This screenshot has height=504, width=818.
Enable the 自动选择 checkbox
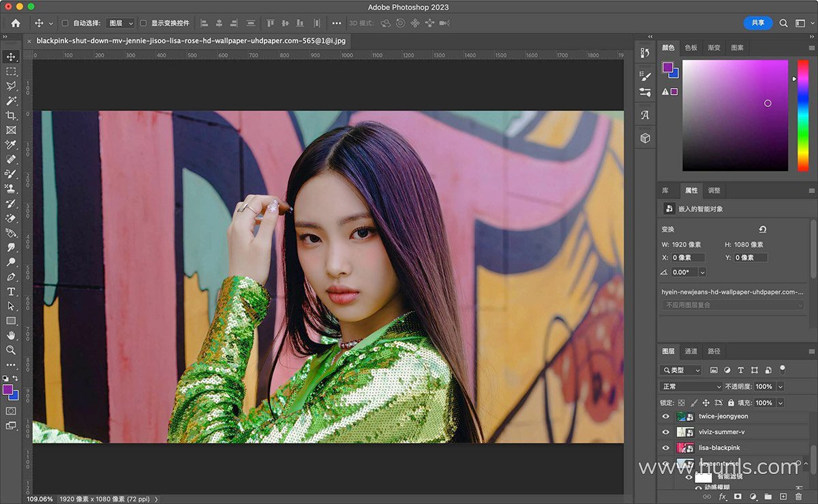point(65,23)
